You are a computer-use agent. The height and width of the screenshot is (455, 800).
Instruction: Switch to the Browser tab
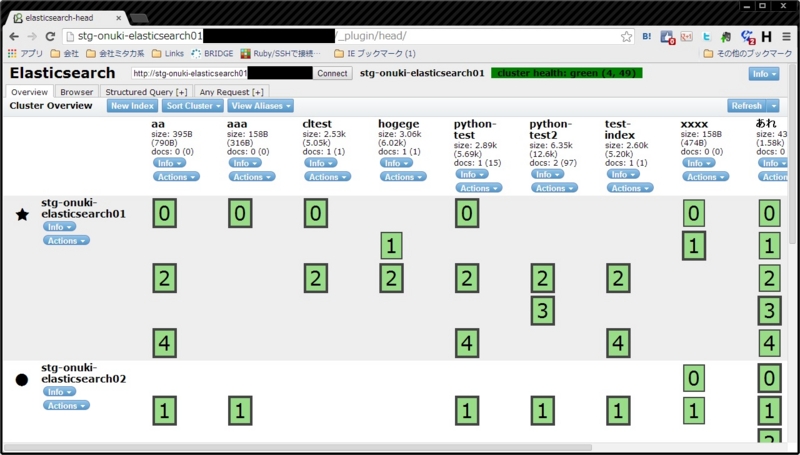(x=77, y=92)
